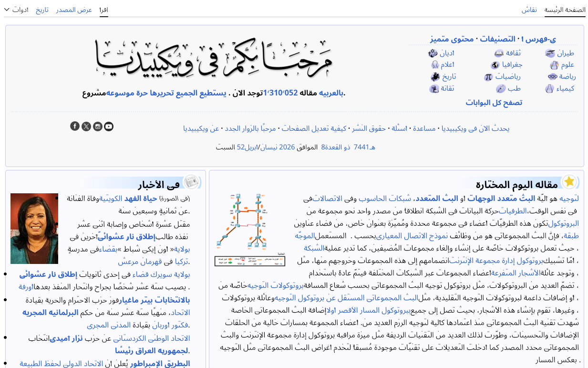Screen dimensions: 588x368
Task: Open the أدوات tools dropdown
Action: click(x=16, y=10)
